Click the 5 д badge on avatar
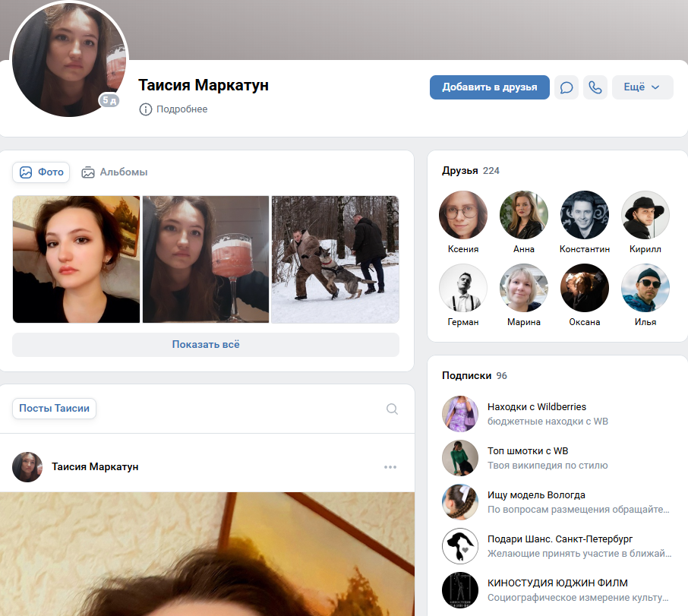 pyautogui.click(x=109, y=100)
